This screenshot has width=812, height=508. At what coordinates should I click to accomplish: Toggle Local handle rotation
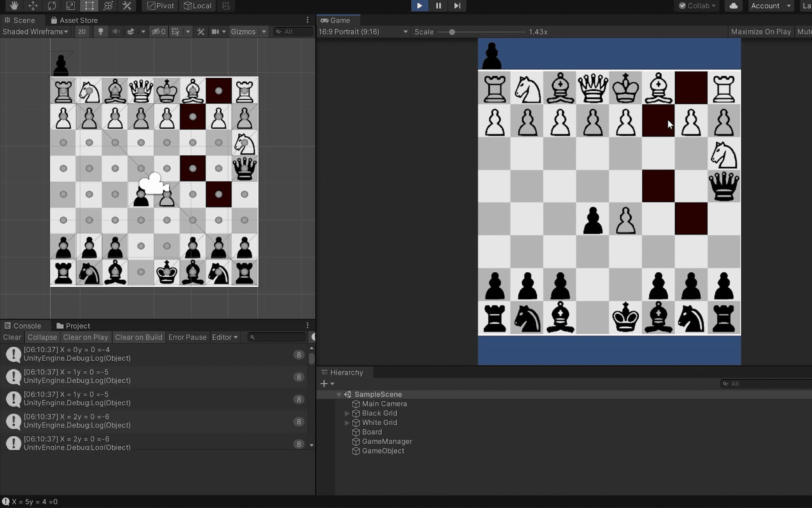(198, 6)
